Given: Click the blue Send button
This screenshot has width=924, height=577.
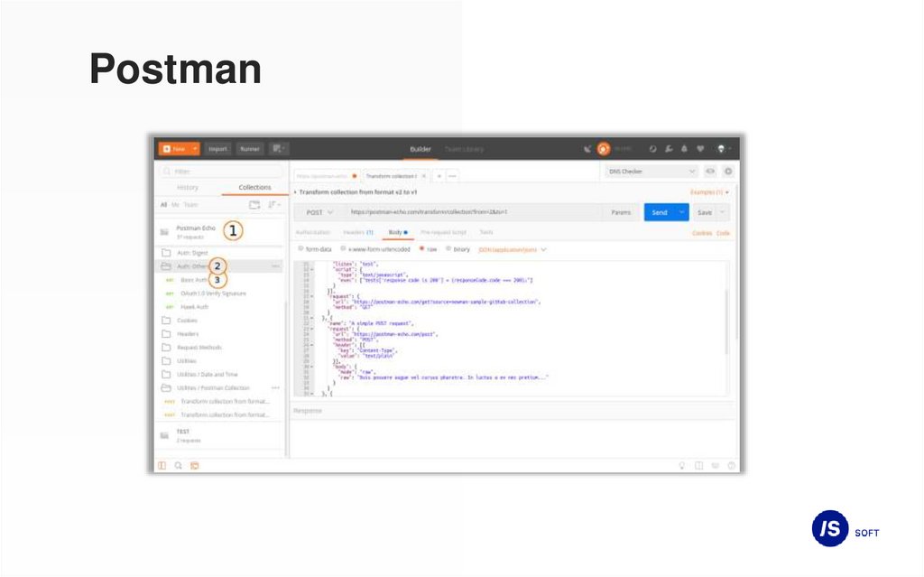Looking at the screenshot, I should pos(660,212).
